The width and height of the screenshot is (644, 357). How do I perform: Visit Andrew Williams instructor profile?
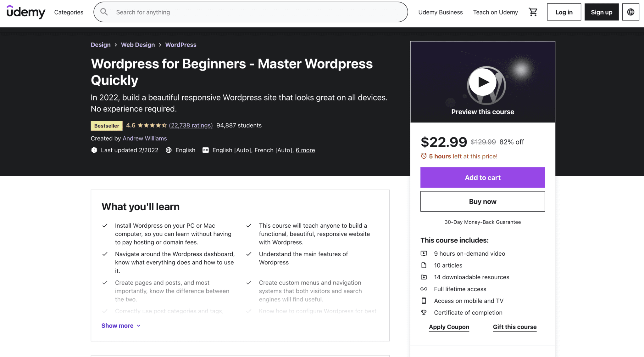pyautogui.click(x=145, y=138)
